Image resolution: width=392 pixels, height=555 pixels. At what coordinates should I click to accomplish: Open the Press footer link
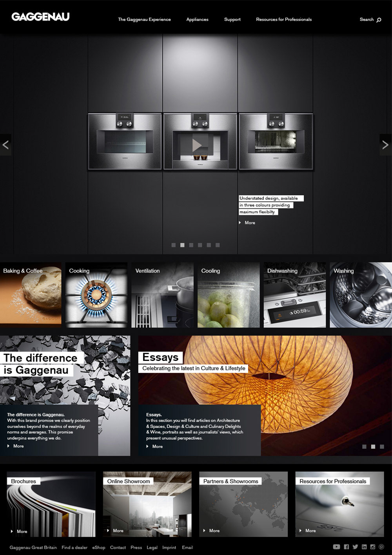(x=136, y=548)
